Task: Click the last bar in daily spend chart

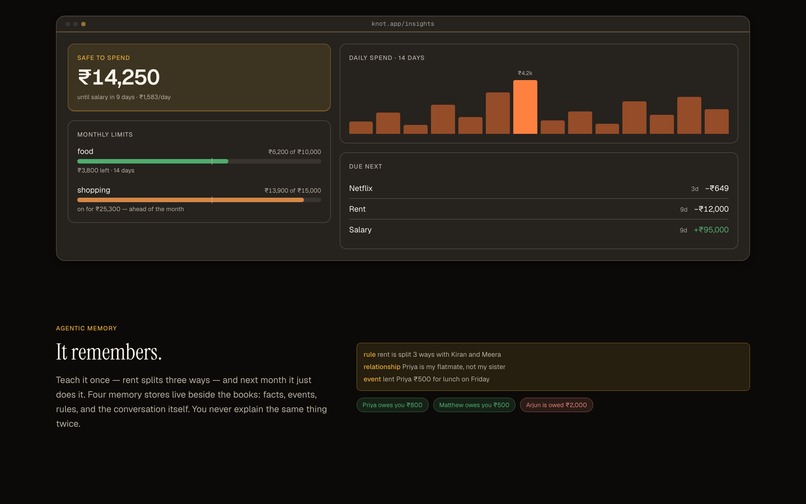Action: click(717, 121)
